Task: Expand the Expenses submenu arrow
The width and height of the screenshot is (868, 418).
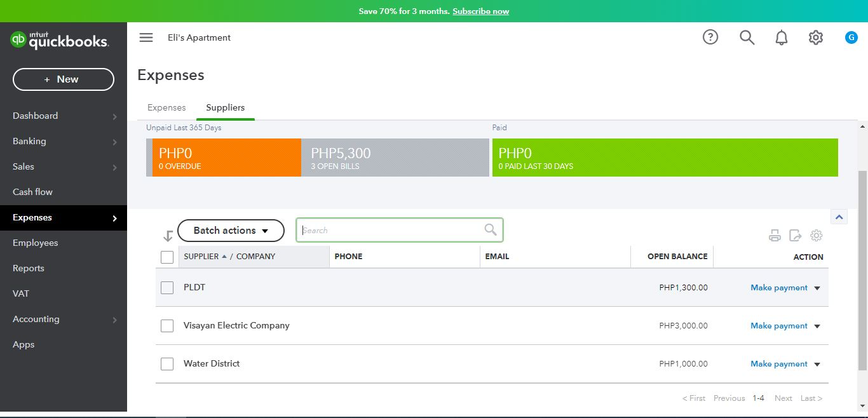Action: 115,218
